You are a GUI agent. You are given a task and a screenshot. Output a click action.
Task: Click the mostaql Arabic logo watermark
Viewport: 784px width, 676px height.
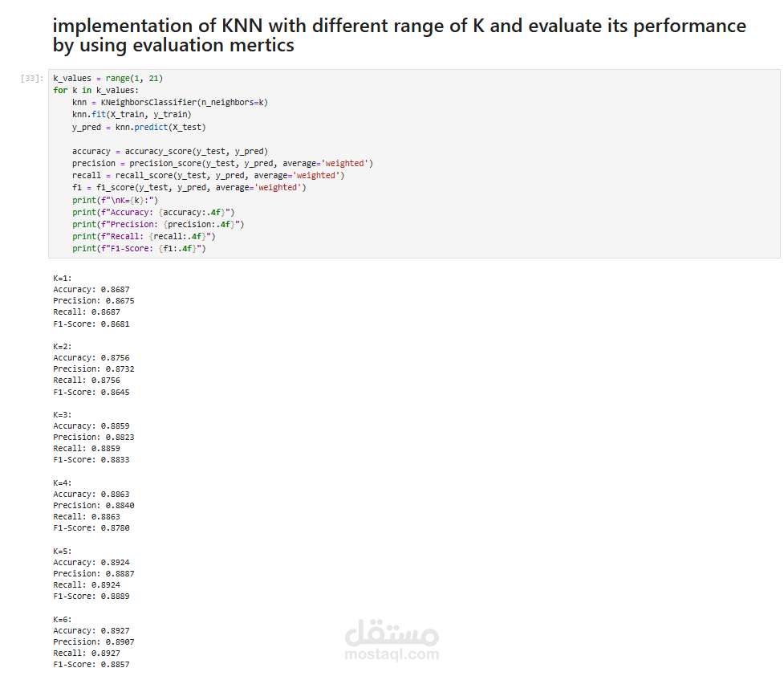click(392, 634)
